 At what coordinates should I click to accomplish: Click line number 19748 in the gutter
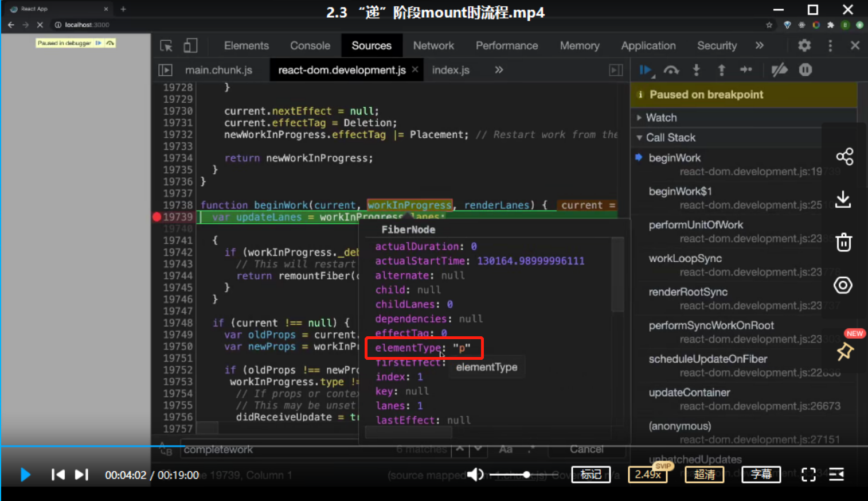[178, 323]
